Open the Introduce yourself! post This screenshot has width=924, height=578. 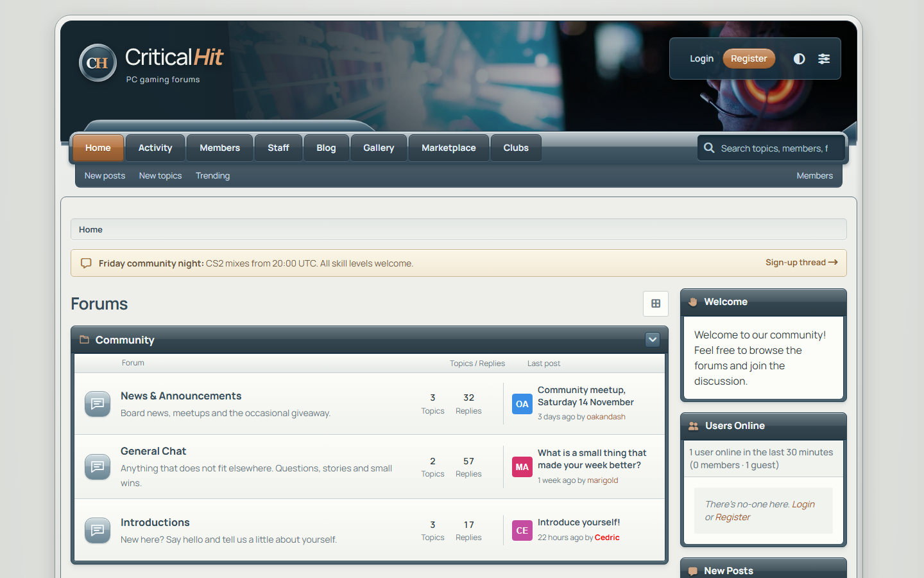(579, 523)
